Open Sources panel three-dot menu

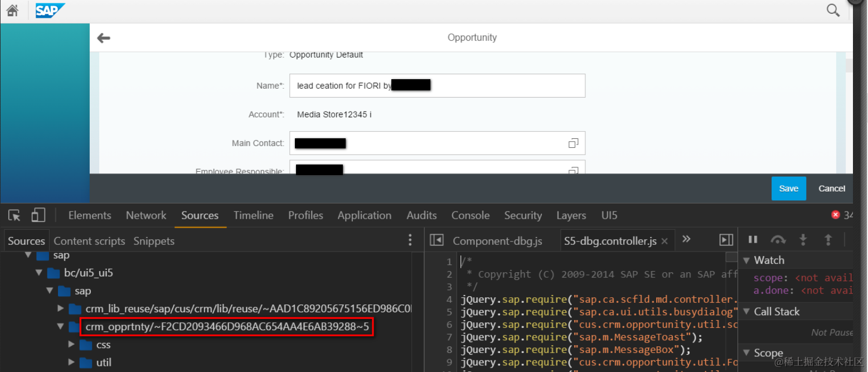(410, 240)
